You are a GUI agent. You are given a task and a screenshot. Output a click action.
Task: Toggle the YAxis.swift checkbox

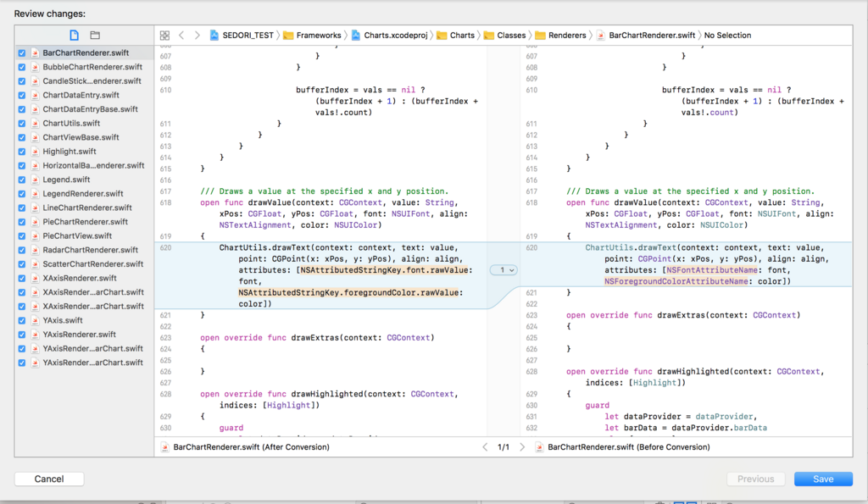point(21,320)
